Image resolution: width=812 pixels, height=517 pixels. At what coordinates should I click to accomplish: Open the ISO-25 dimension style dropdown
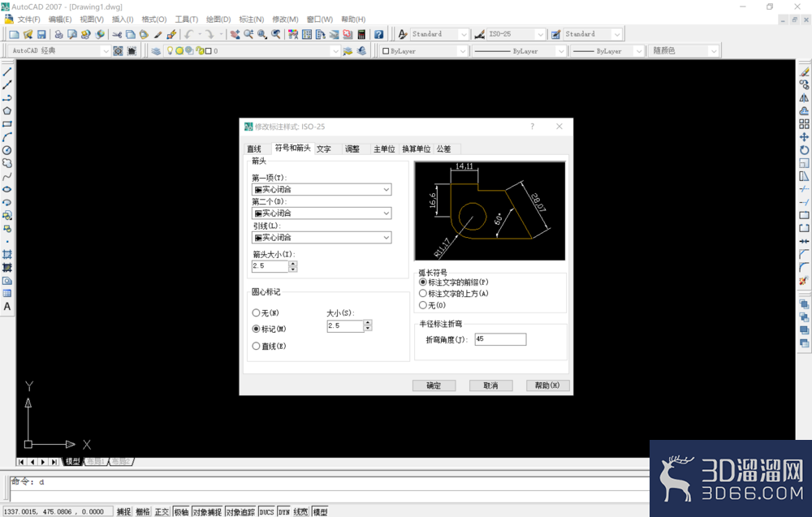(x=516, y=34)
